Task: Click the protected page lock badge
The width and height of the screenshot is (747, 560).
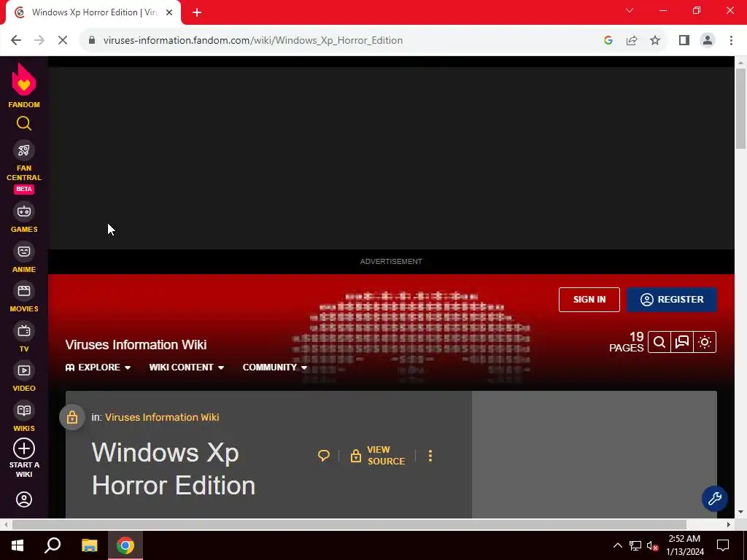Action: 72,417
